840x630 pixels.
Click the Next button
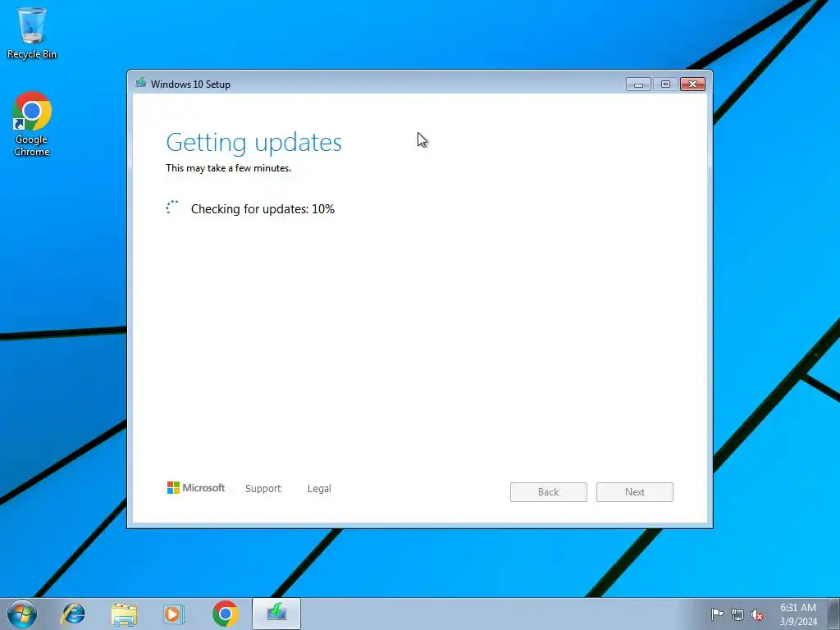[x=635, y=492]
